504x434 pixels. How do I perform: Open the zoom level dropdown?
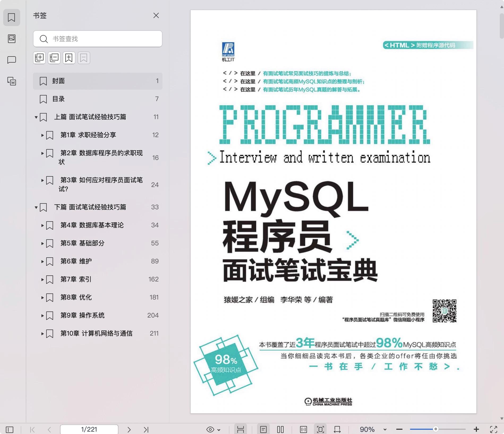pos(385,430)
